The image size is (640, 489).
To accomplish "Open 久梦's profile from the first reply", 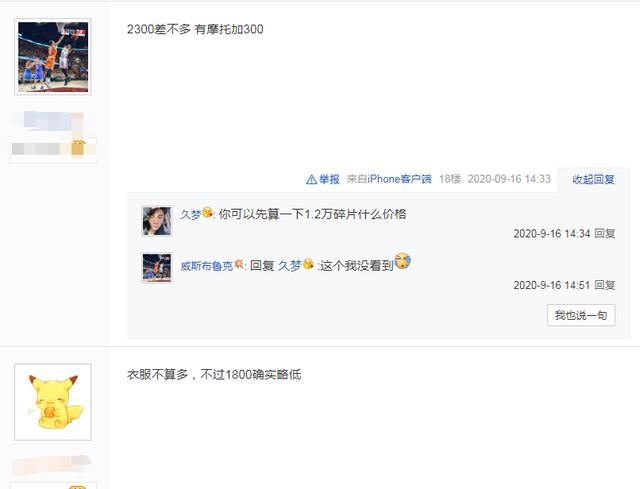I will click(191, 214).
